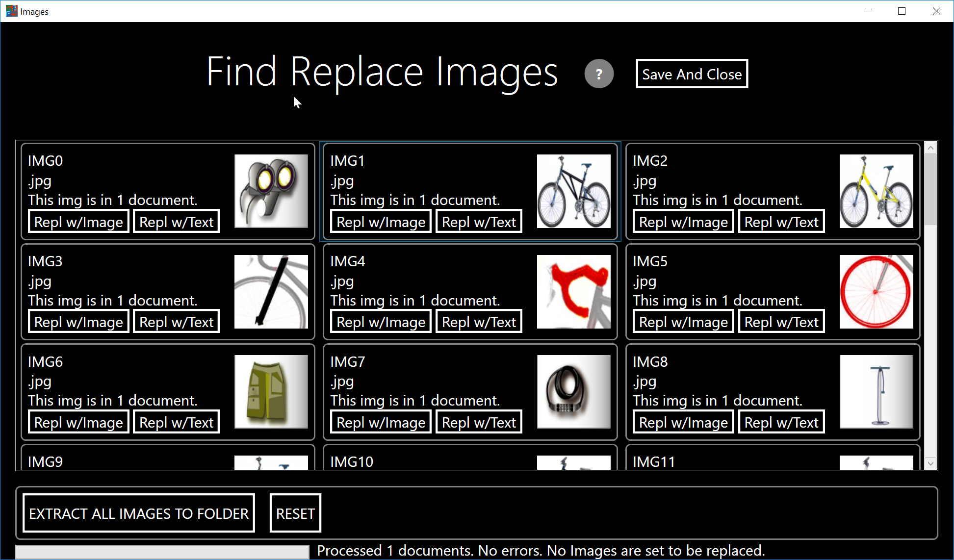Minimize the Images window
Image resolution: width=954 pixels, height=560 pixels.
coord(868,11)
